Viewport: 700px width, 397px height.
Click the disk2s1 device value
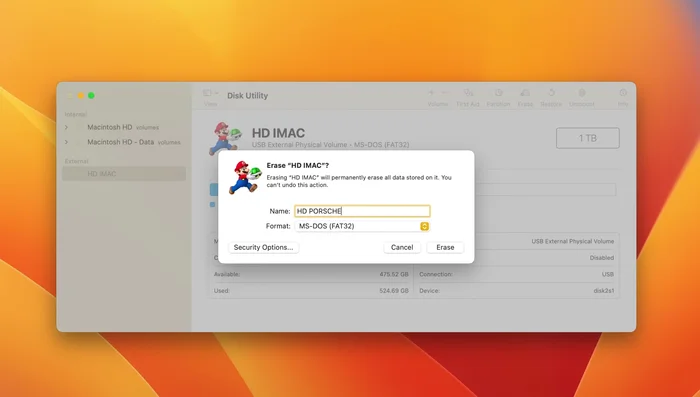pos(604,291)
